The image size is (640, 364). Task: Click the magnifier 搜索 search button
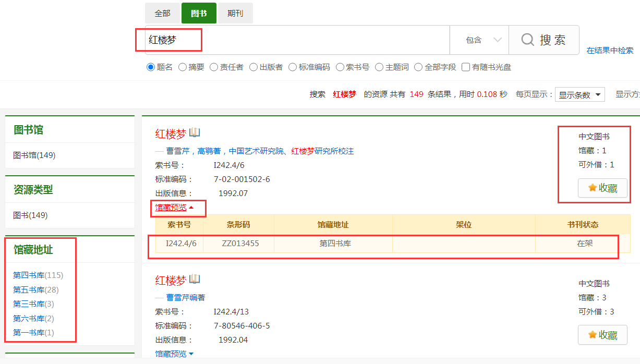click(x=544, y=40)
